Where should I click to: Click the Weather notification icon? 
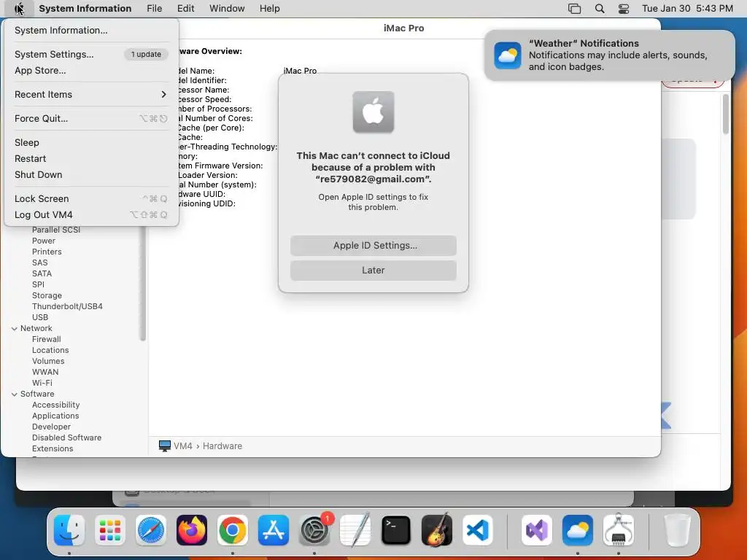tap(508, 55)
